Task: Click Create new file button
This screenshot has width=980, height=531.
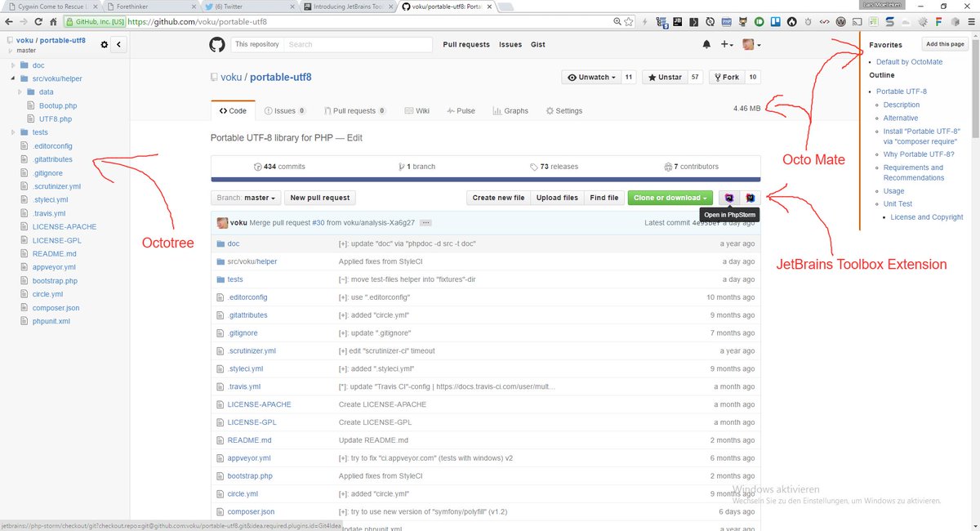Action: click(498, 198)
